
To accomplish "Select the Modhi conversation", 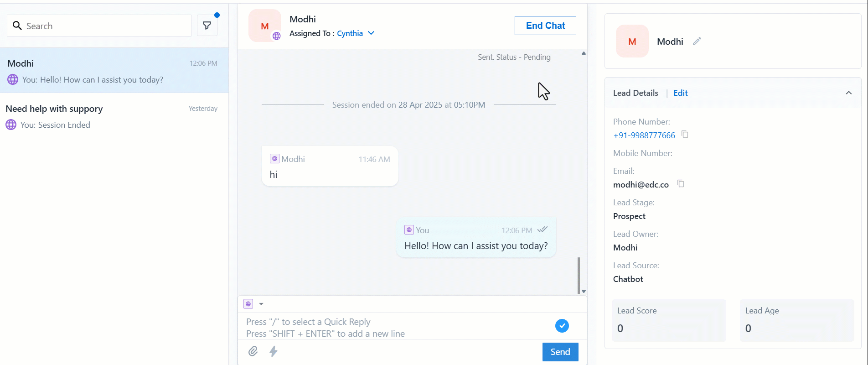I will (114, 71).
